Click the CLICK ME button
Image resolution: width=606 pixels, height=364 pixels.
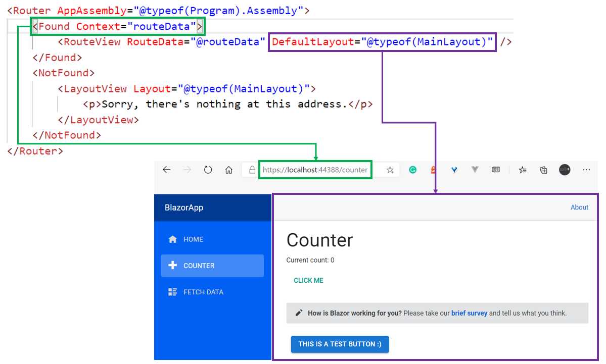(x=308, y=280)
